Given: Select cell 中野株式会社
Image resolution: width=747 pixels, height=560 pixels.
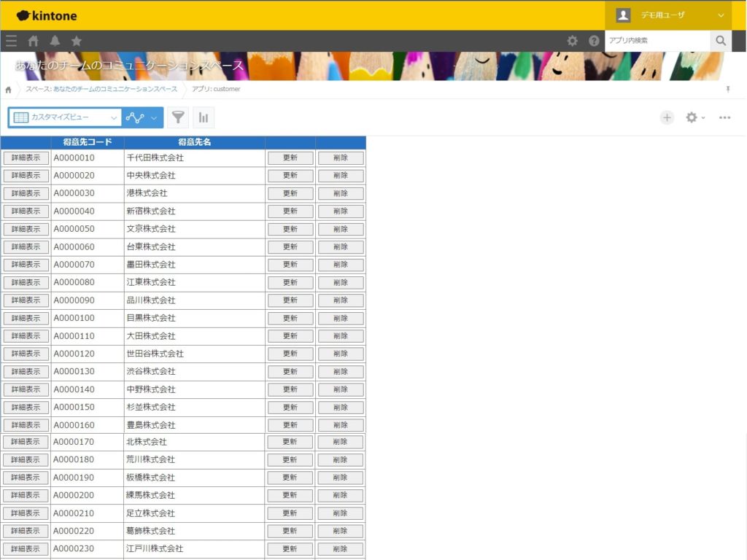Looking at the screenshot, I should tap(194, 389).
